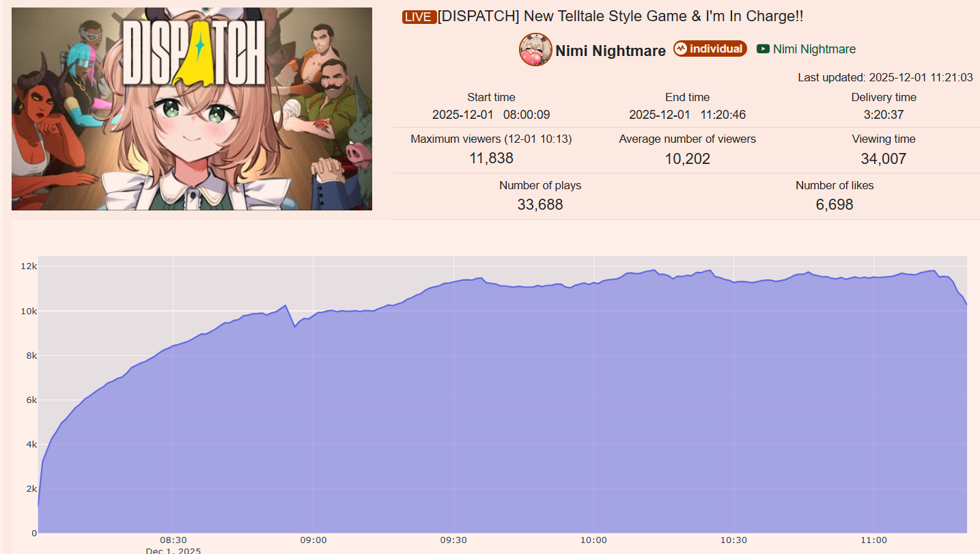This screenshot has width=980, height=554.
Task: Click the YouTube icon beside Nimi Nightmare
Action: tap(763, 49)
